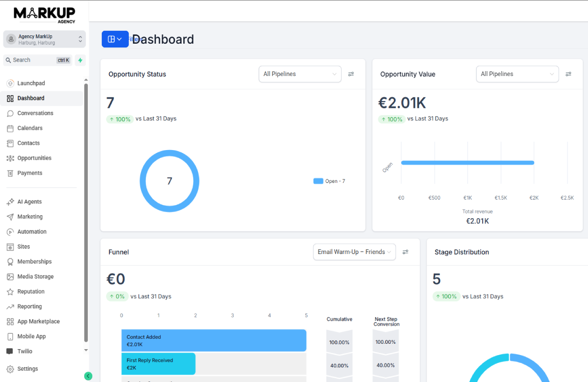This screenshot has height=382, width=588.
Task: Click the blue Open bar in Opportunity Value chart
Action: pos(467,163)
